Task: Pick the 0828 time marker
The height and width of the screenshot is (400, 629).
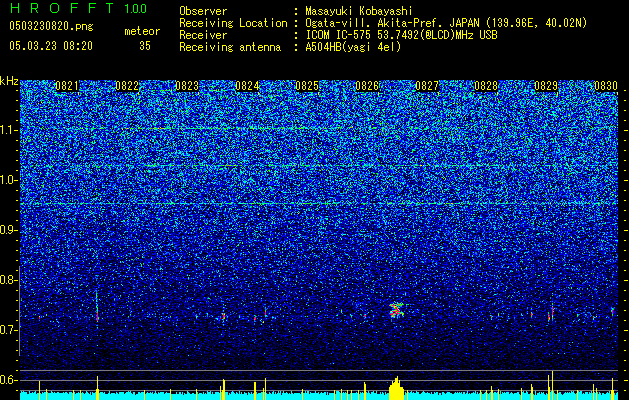Action: tap(486, 86)
